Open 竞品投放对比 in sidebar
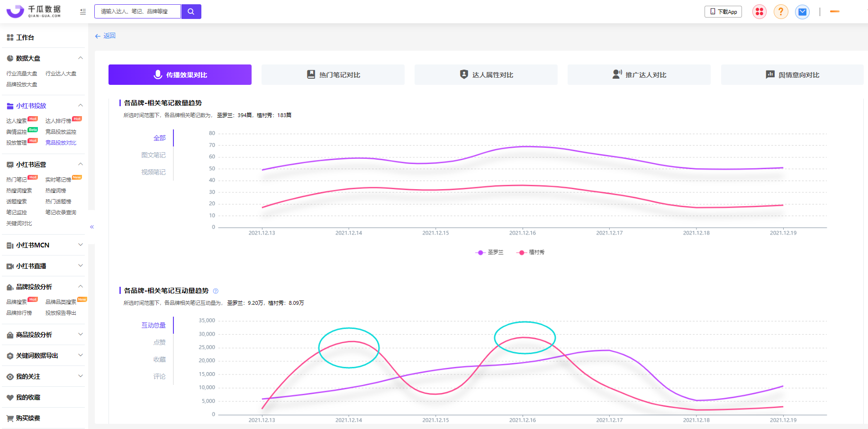 pyautogui.click(x=61, y=143)
